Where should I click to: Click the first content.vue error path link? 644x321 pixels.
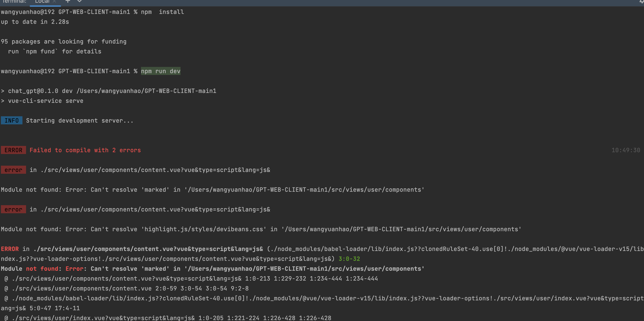(x=155, y=170)
